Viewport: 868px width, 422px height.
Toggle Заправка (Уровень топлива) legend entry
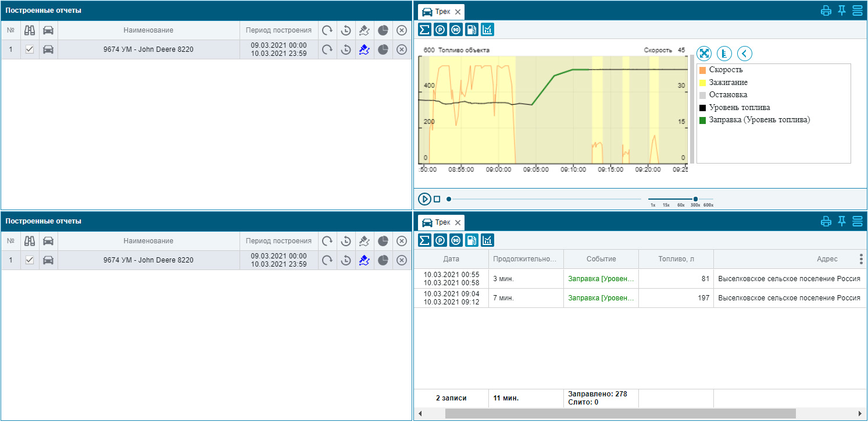(x=755, y=120)
